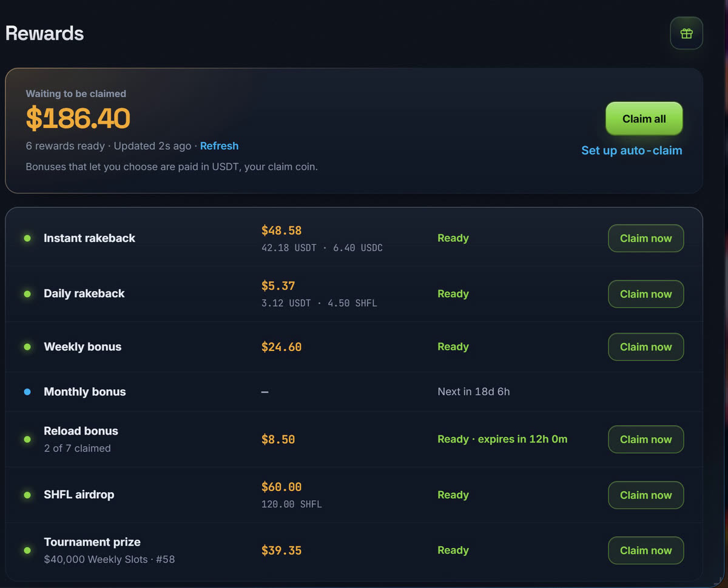728x588 pixels.
Task: Open the gift box rewards icon
Action: click(686, 33)
